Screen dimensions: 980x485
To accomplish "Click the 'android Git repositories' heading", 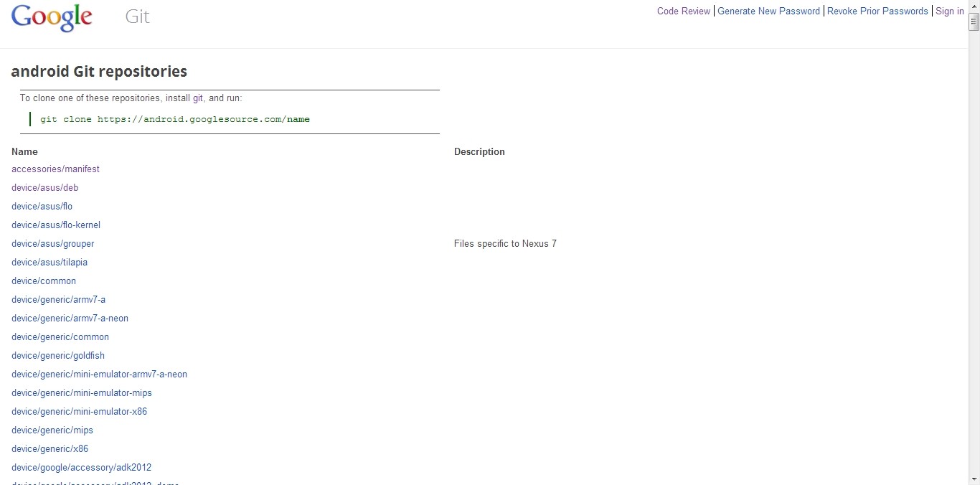I will click(99, 72).
